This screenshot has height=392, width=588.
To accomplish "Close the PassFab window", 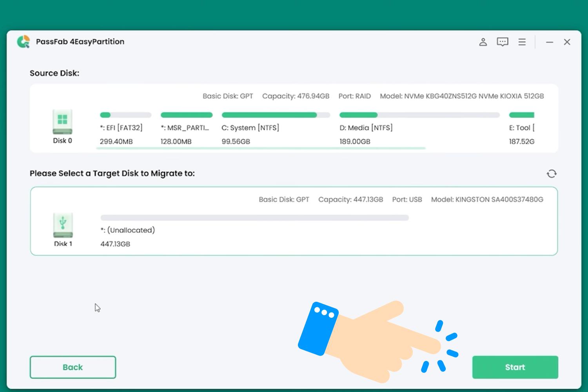I will coord(567,42).
